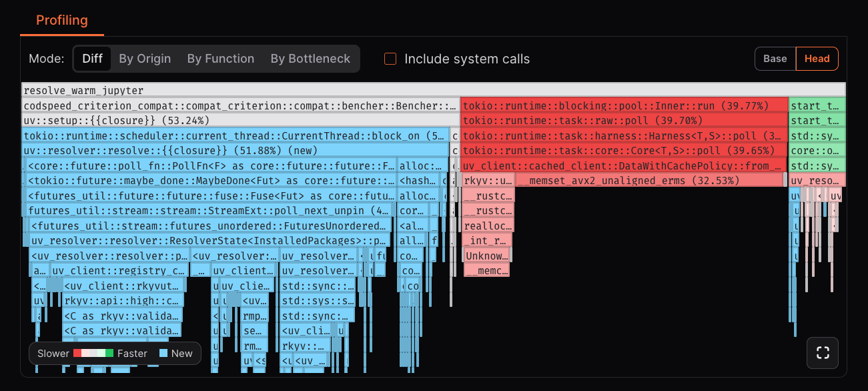The image size is (868, 391).
Task: Select the core::future::poll_fn::PollFn frame
Action: click(210, 165)
